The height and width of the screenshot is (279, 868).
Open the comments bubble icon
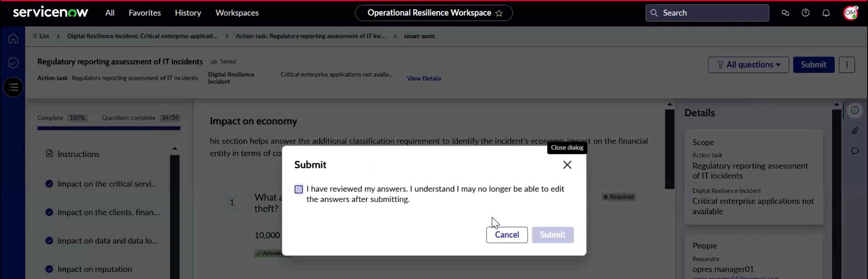point(855,151)
